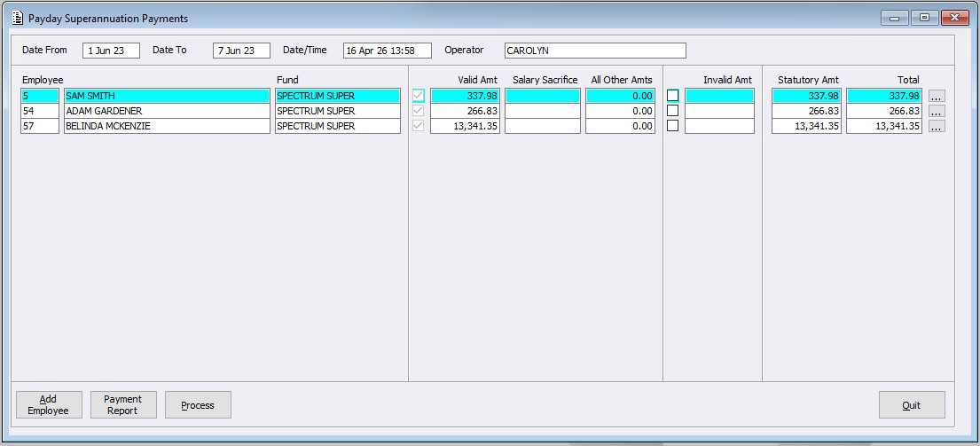
Task: Select the BELINDA MCKENZIE employee name cell
Action: coord(167,126)
